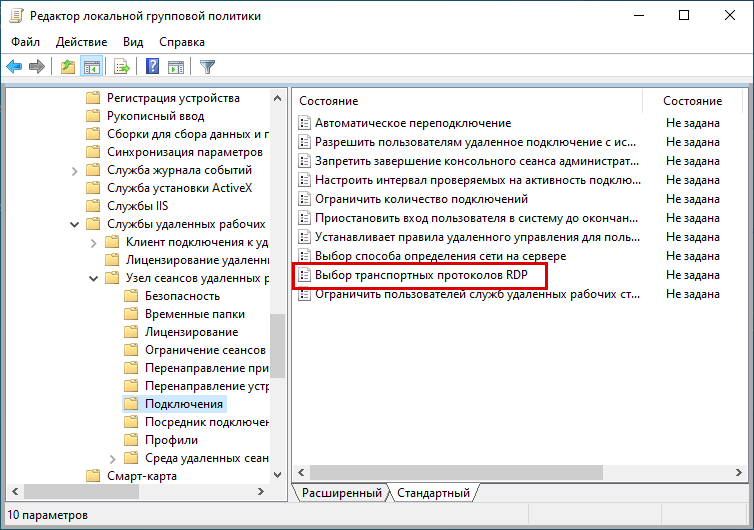The image size is (754, 530).
Task: Click the folder icon of Безопасность
Action: [x=131, y=296]
